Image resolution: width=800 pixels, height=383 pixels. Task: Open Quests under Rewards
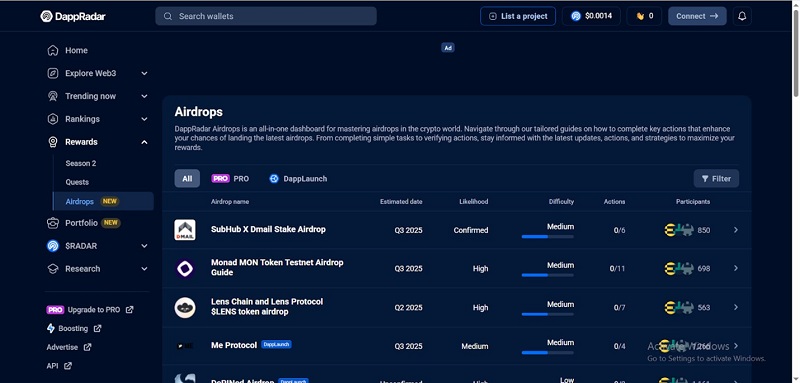click(77, 182)
